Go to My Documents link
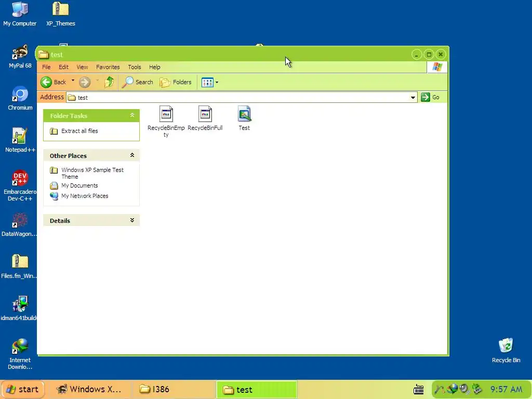The width and height of the screenshot is (532, 399). tap(74, 185)
